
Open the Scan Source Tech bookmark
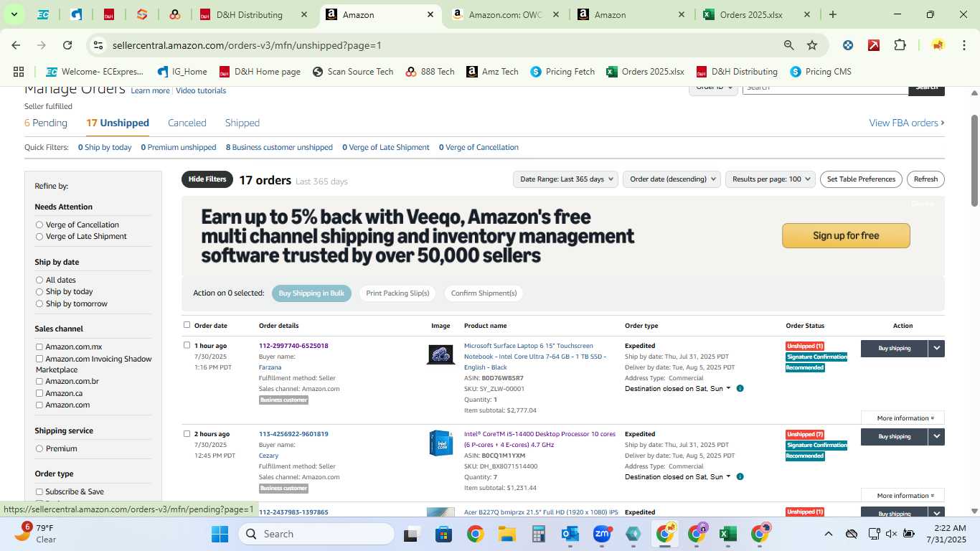353,72
